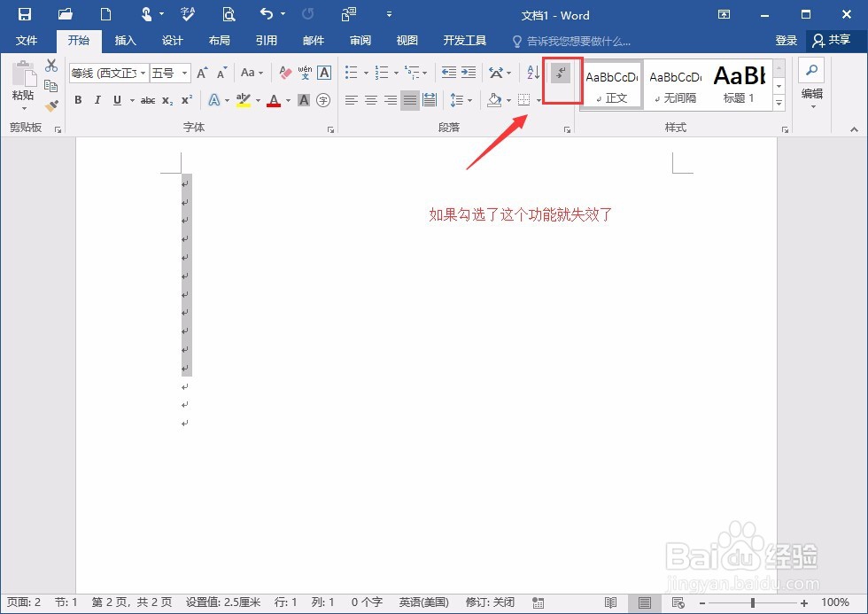Select the Format Painter tool

(x=50, y=105)
